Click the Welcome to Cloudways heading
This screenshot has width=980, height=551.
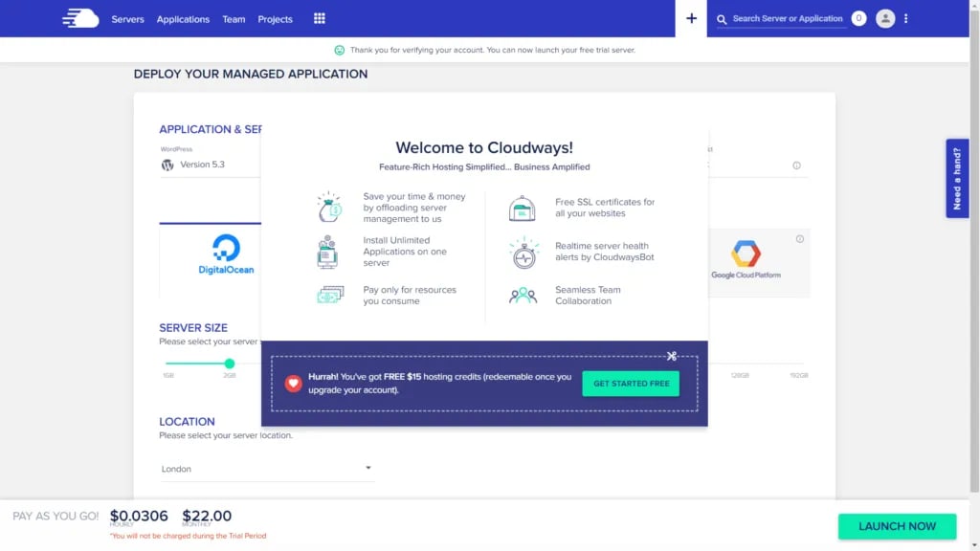pyautogui.click(x=484, y=147)
